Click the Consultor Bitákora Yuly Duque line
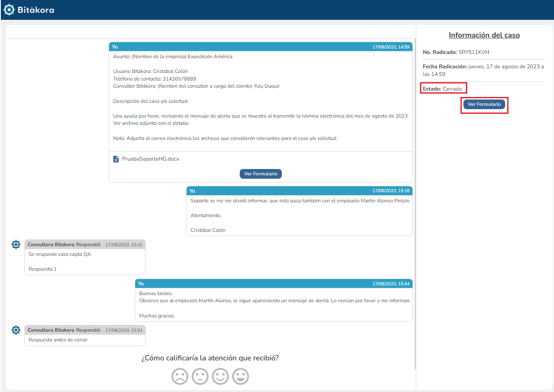Image resolution: width=554 pixels, height=392 pixels. 196,86
